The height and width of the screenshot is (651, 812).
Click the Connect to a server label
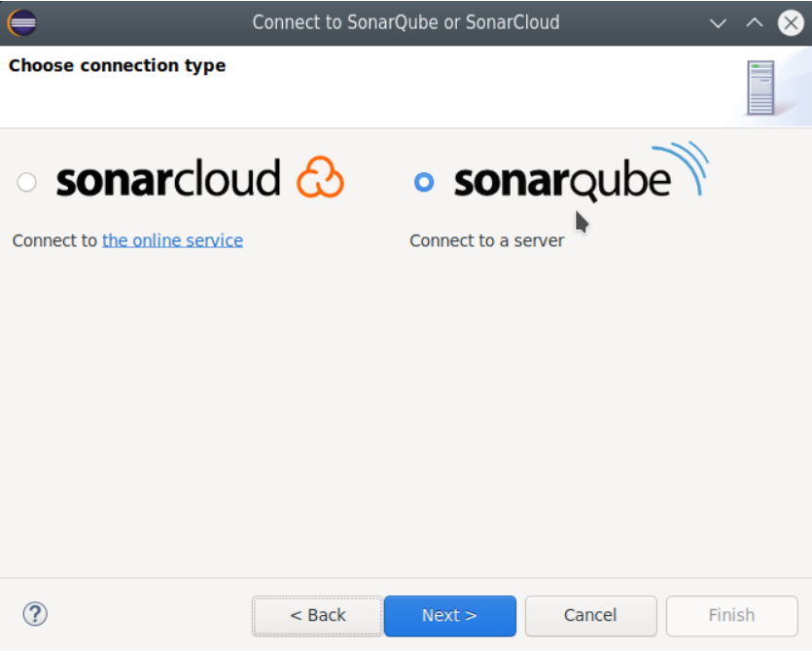[486, 240]
